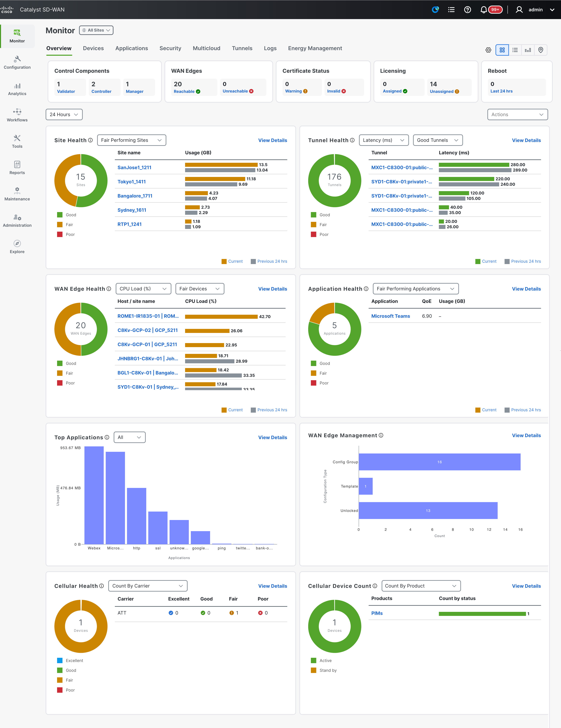This screenshot has height=728, width=561.
Task: Click the Webex bar in Top Applications
Action: coord(94,495)
